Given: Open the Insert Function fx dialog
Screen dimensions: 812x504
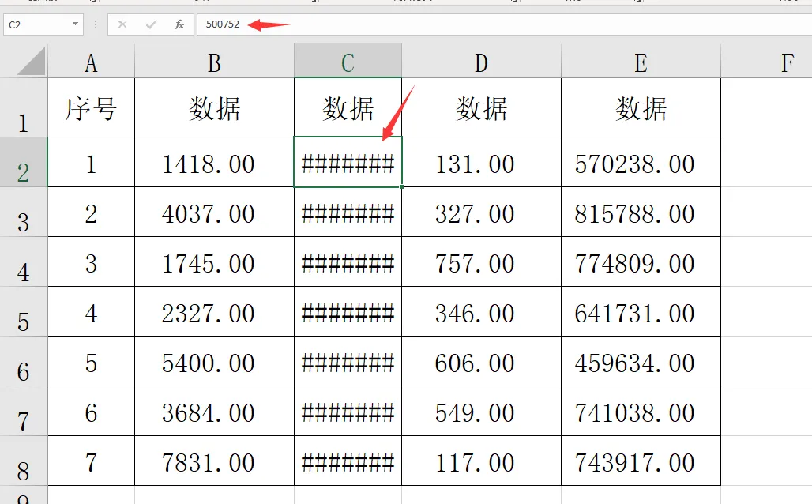Looking at the screenshot, I should [179, 24].
